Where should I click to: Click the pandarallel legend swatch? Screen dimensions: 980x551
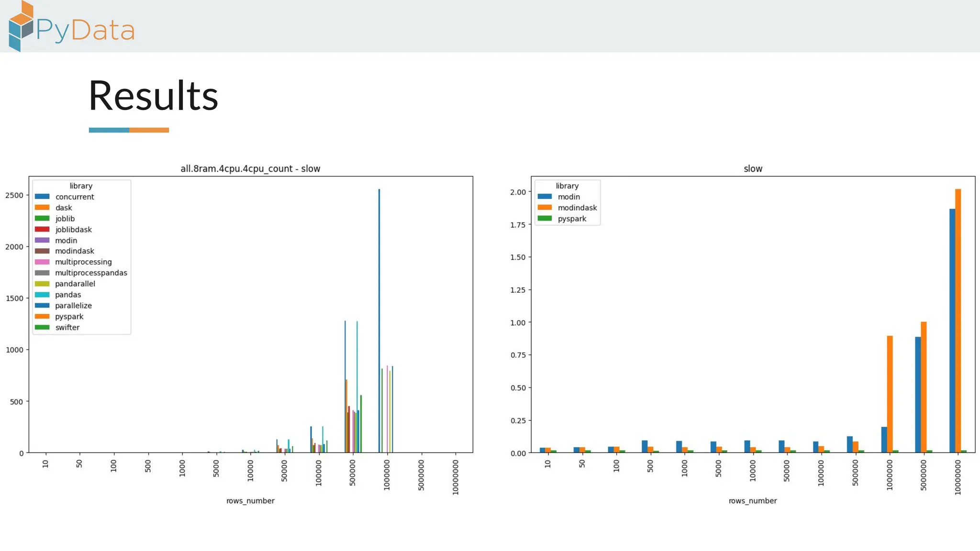click(42, 284)
